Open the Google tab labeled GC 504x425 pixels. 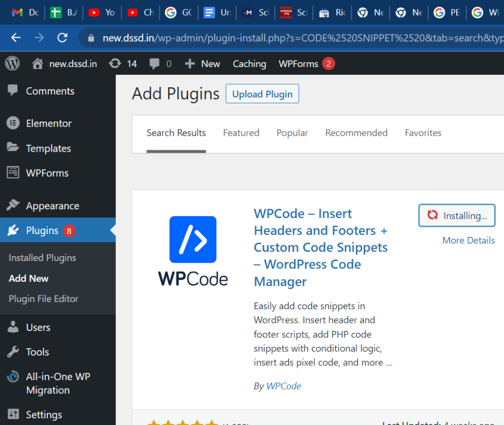(179, 13)
